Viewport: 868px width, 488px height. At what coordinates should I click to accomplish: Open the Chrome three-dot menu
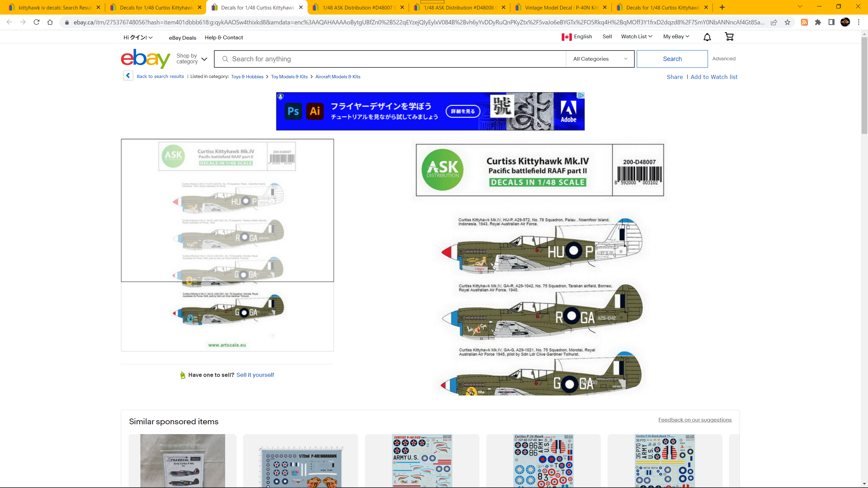tap(859, 22)
